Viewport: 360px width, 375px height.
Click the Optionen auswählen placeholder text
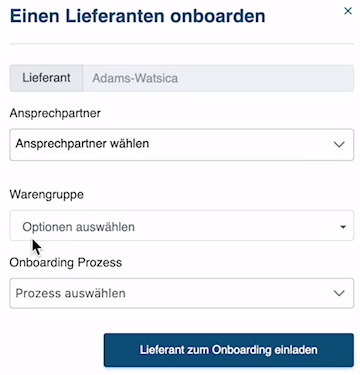(79, 227)
